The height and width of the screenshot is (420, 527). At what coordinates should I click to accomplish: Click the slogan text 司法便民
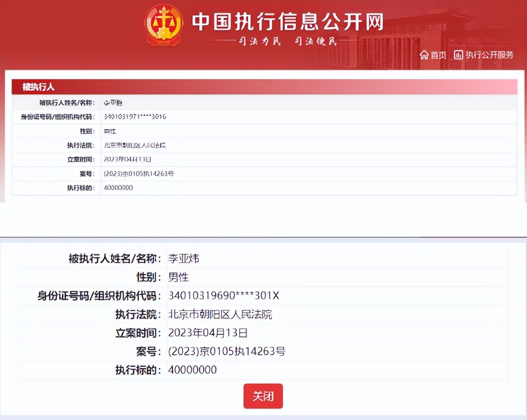tap(315, 41)
